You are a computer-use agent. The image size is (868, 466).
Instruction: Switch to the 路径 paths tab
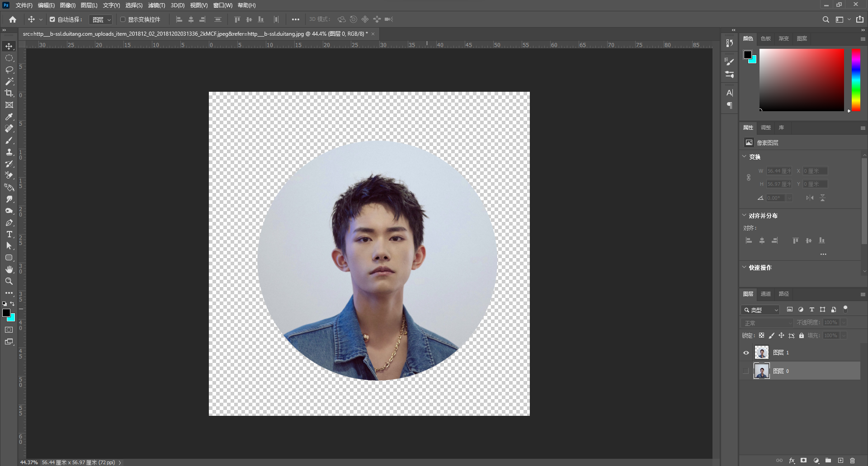tap(784, 294)
